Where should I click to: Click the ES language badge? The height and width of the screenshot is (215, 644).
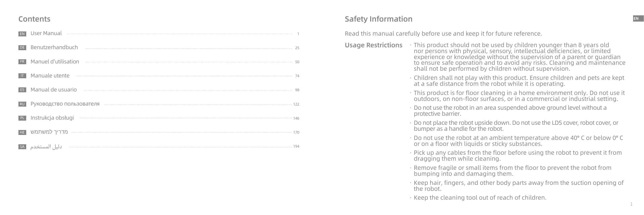(22, 90)
